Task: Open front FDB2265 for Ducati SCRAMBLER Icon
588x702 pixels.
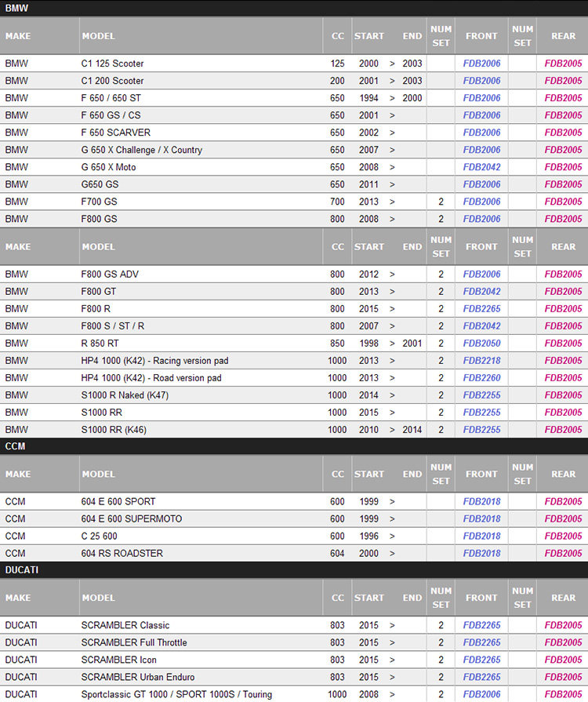Action: pyautogui.click(x=481, y=660)
